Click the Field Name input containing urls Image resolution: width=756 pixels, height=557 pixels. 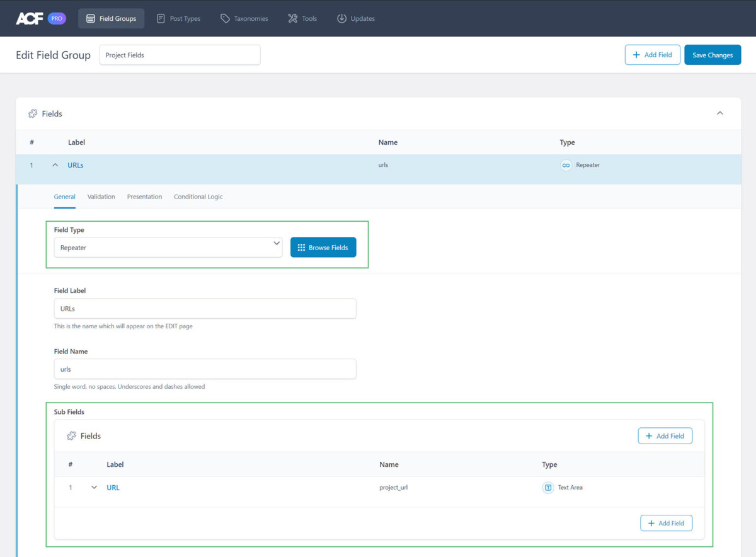click(205, 369)
